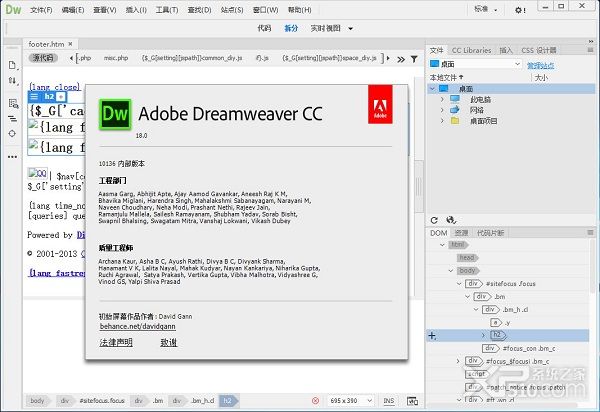Open the common_diy.js related file
The height and width of the screenshot is (412, 600).
click(x=192, y=58)
